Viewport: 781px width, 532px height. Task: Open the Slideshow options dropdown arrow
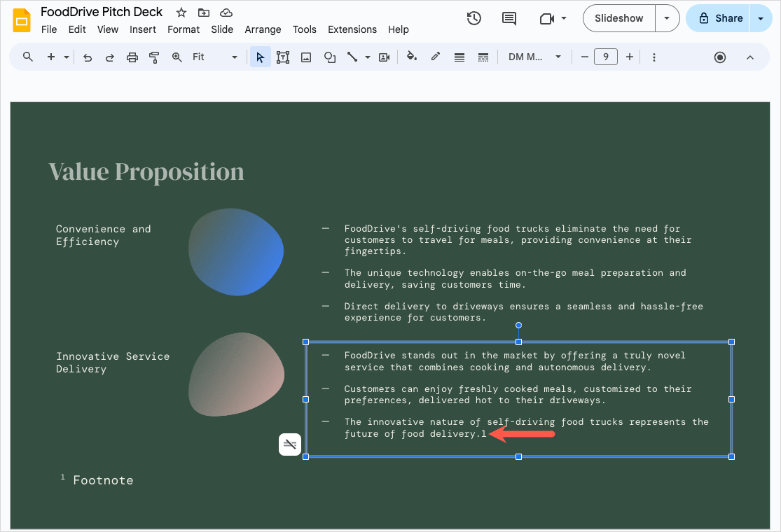pyautogui.click(x=667, y=18)
